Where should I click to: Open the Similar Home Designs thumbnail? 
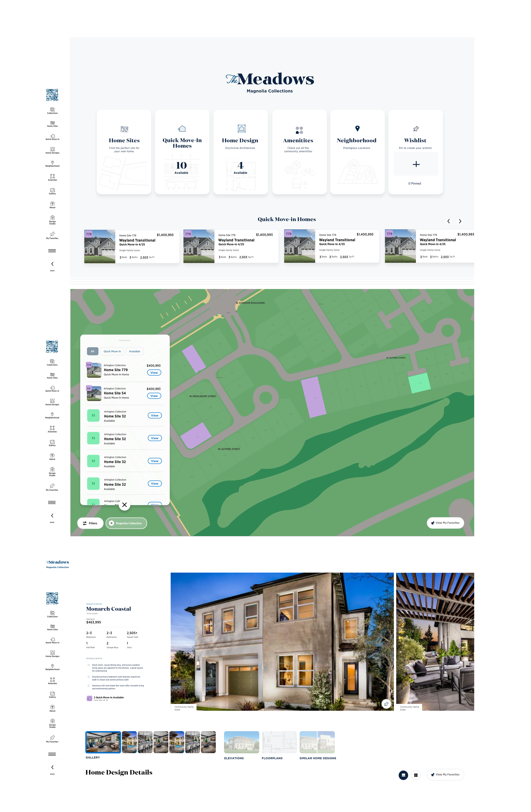click(x=317, y=742)
